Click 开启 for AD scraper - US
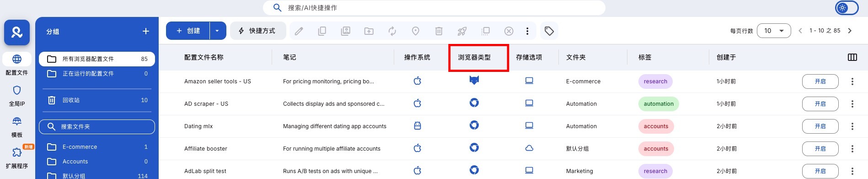The image size is (868, 179). [820, 104]
